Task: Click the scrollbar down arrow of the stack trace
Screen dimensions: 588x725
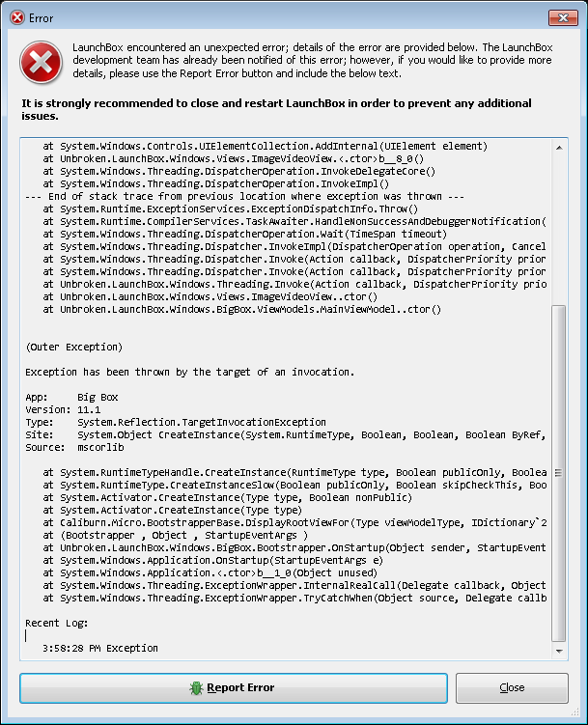Action: tap(559, 651)
